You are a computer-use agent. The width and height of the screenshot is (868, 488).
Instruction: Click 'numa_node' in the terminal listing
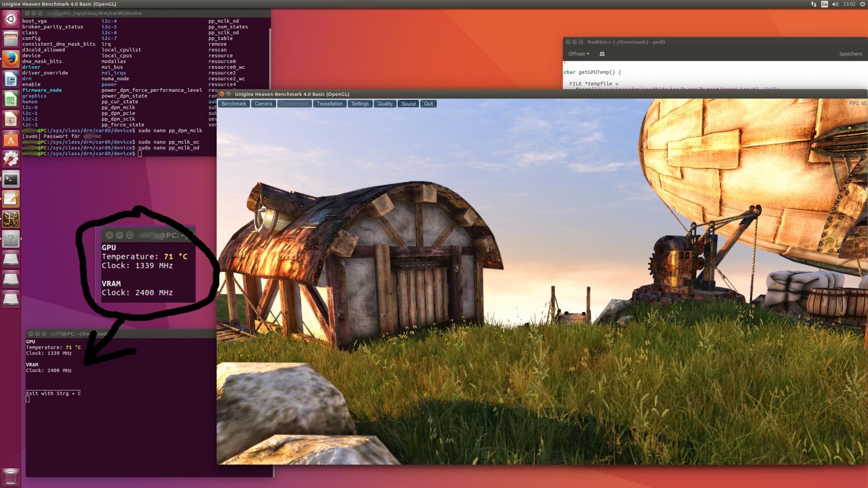(x=115, y=79)
